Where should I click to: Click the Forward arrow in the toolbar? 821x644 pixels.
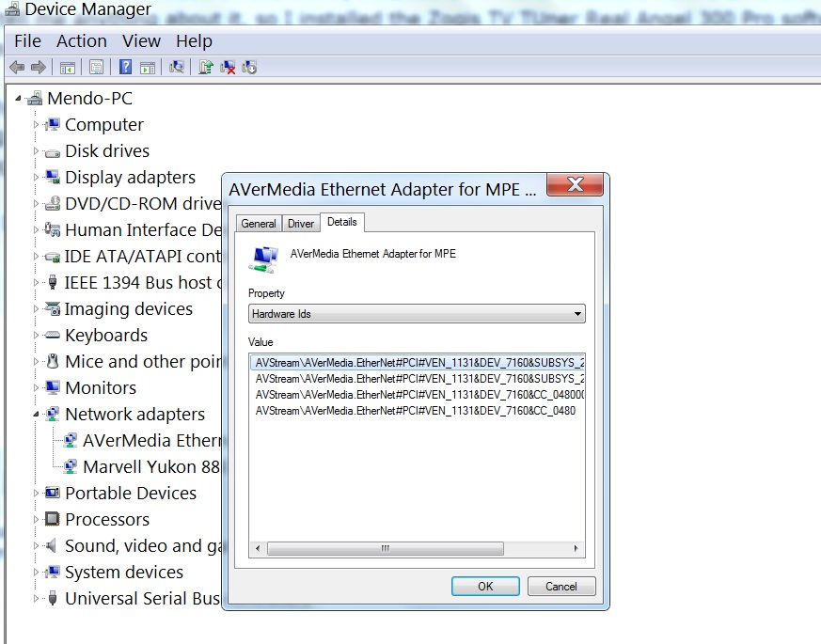pyautogui.click(x=39, y=67)
